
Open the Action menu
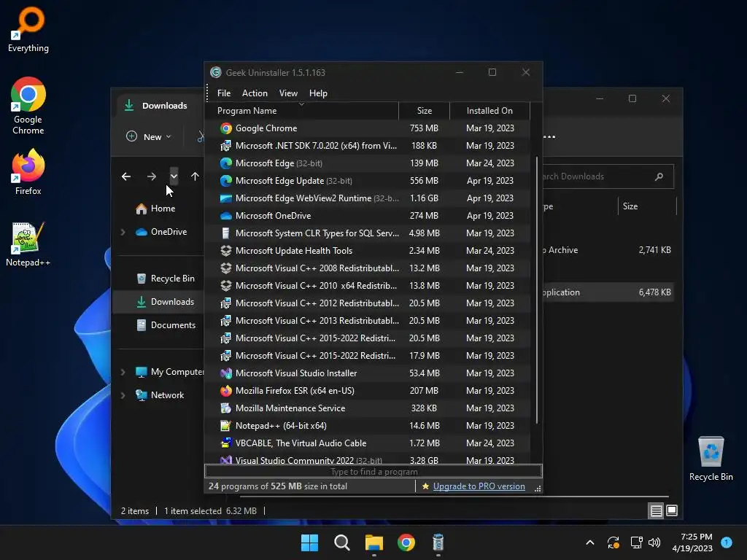click(255, 93)
